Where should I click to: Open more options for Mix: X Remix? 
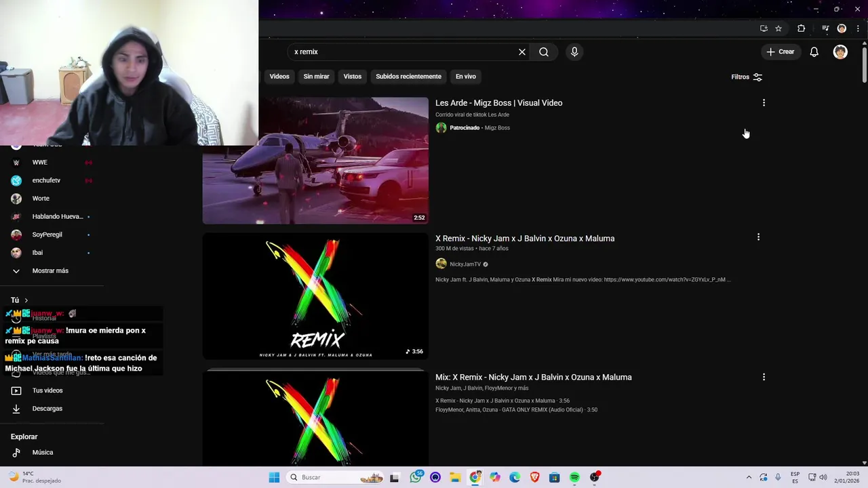tap(764, 377)
